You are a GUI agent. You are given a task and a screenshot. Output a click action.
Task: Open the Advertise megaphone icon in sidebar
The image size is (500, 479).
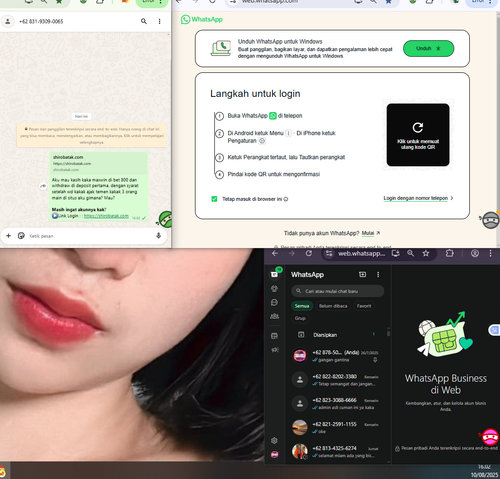click(x=275, y=350)
